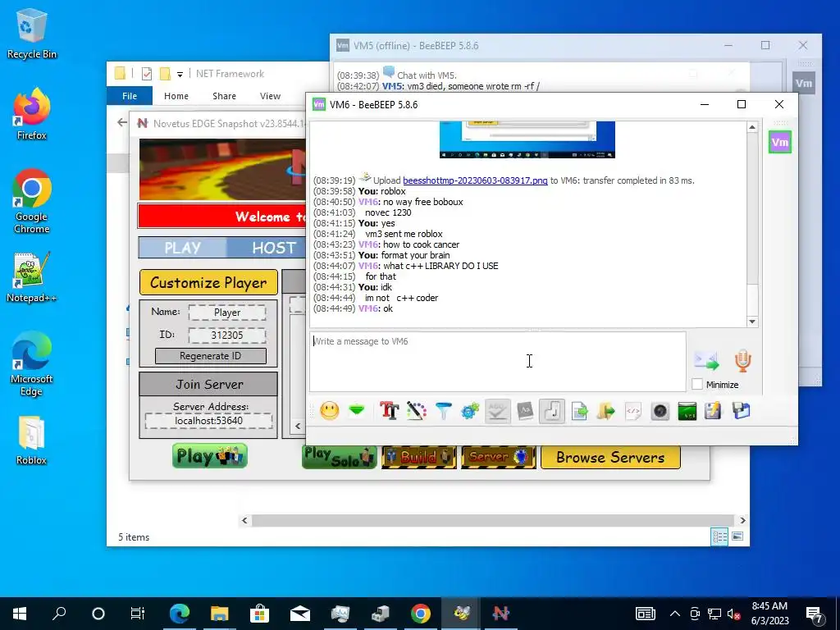This screenshot has height=630, width=840.
Task: Select the Recycle Bin desktop icon
Action: tap(32, 34)
